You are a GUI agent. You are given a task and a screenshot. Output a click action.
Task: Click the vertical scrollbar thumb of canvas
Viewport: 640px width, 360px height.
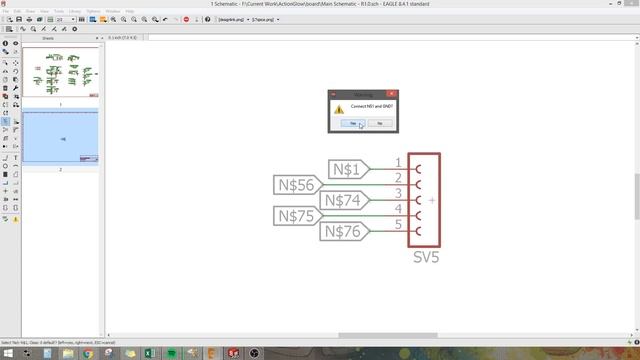tap(637, 197)
